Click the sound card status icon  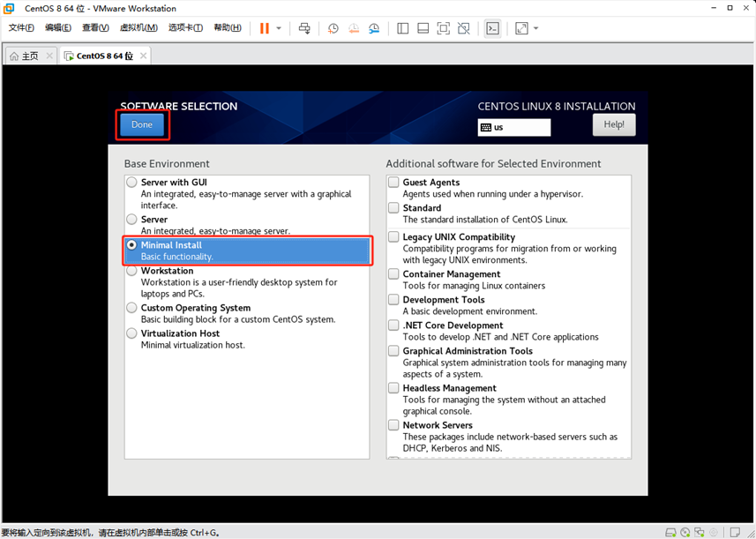click(715, 532)
